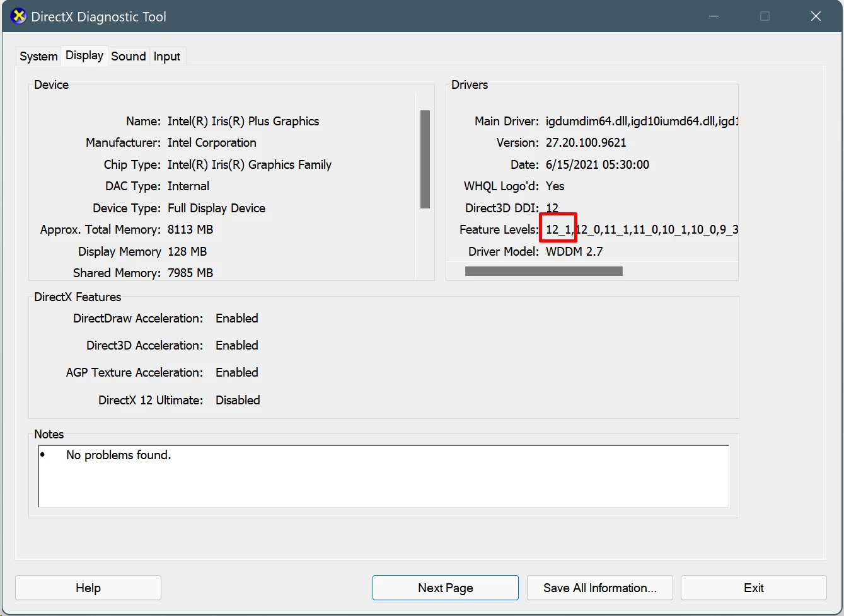Click the DirectX Diagnostic Tool title icon
The width and height of the screenshot is (844, 616).
coord(19,16)
